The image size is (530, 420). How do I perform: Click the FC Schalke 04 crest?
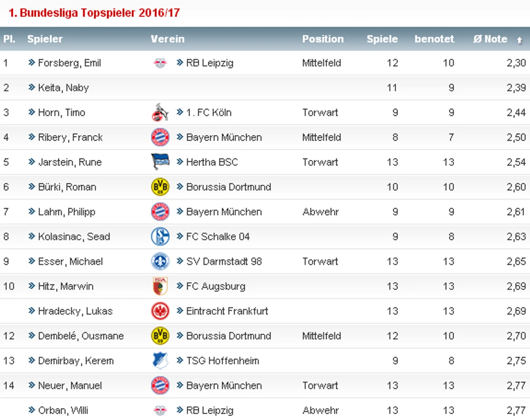pyautogui.click(x=160, y=236)
